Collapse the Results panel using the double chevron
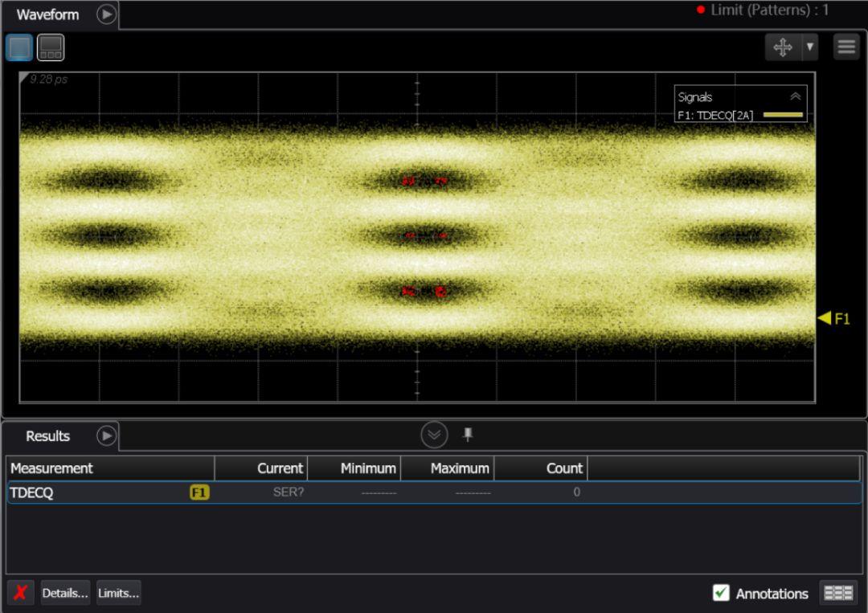Screen dimensions: 868x613 (435, 435)
